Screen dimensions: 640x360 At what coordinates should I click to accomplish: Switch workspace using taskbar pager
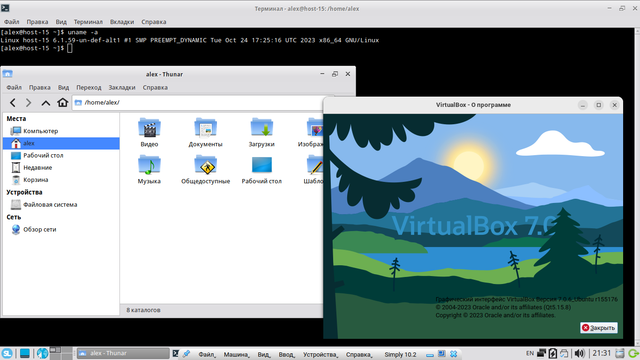(x=61, y=353)
